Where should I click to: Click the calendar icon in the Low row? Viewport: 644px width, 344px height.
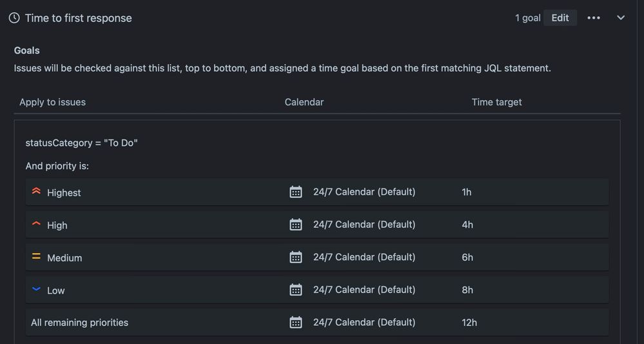coord(296,290)
